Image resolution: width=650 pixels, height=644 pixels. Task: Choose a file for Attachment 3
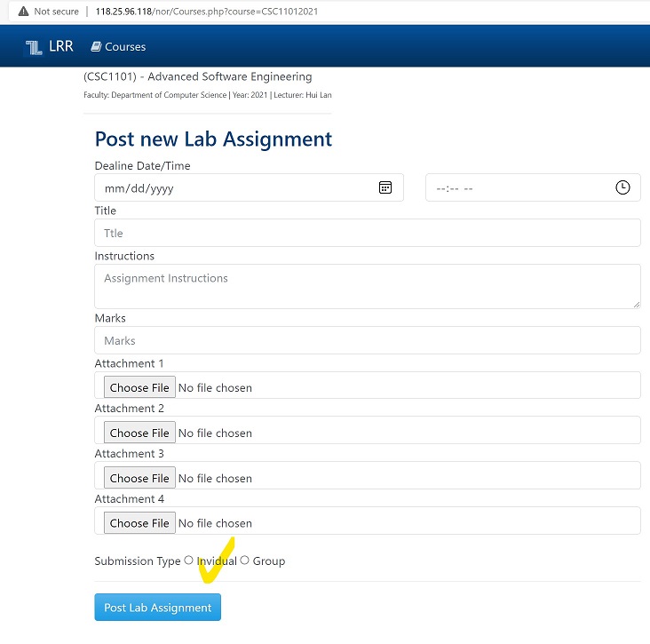click(139, 479)
